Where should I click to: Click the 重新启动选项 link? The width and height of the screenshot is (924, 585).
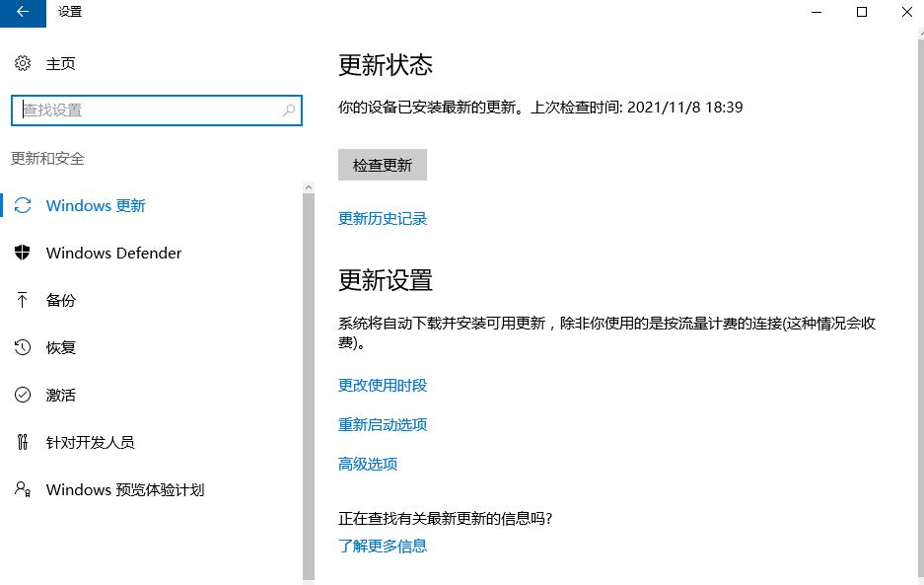[383, 424]
